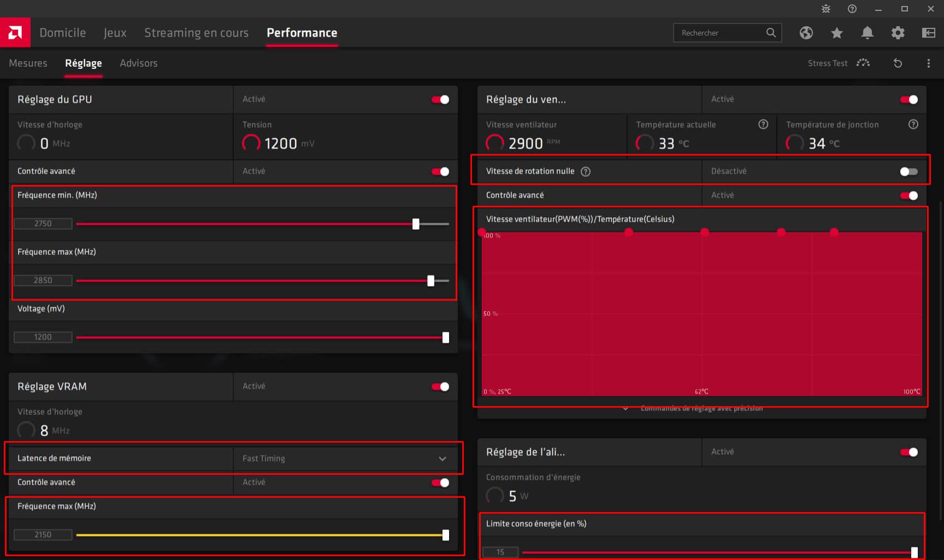Open Latence de mémoire Fast Timing dropdown
944x560 pixels.
tap(345, 458)
